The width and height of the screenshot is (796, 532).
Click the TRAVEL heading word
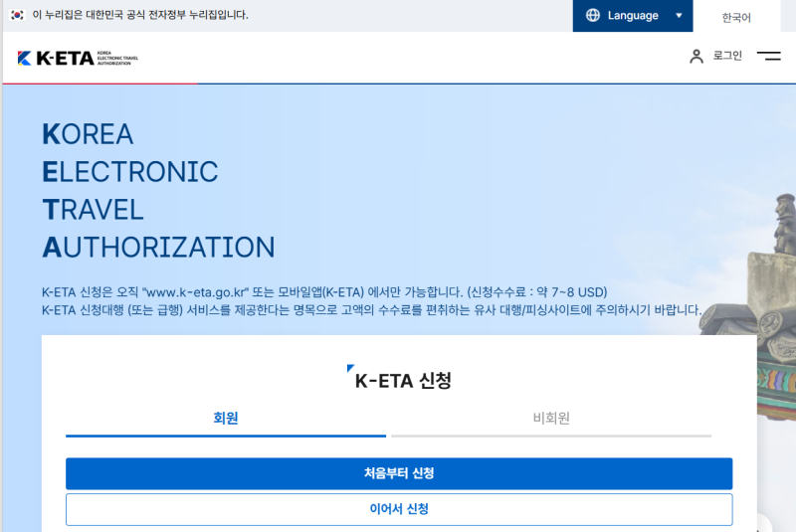pyautogui.click(x=93, y=210)
